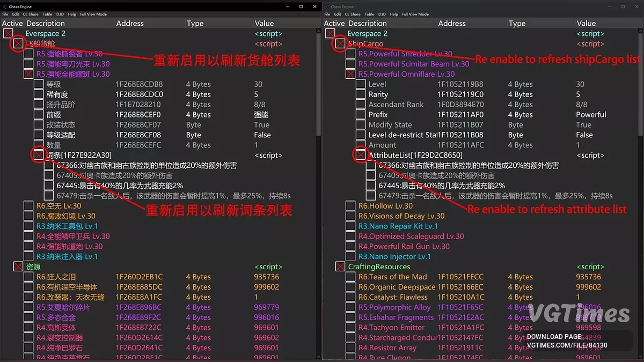Enable R6.Tears of the Mad checkbox
The width and height of the screenshot is (644, 362).
[x=350, y=277]
